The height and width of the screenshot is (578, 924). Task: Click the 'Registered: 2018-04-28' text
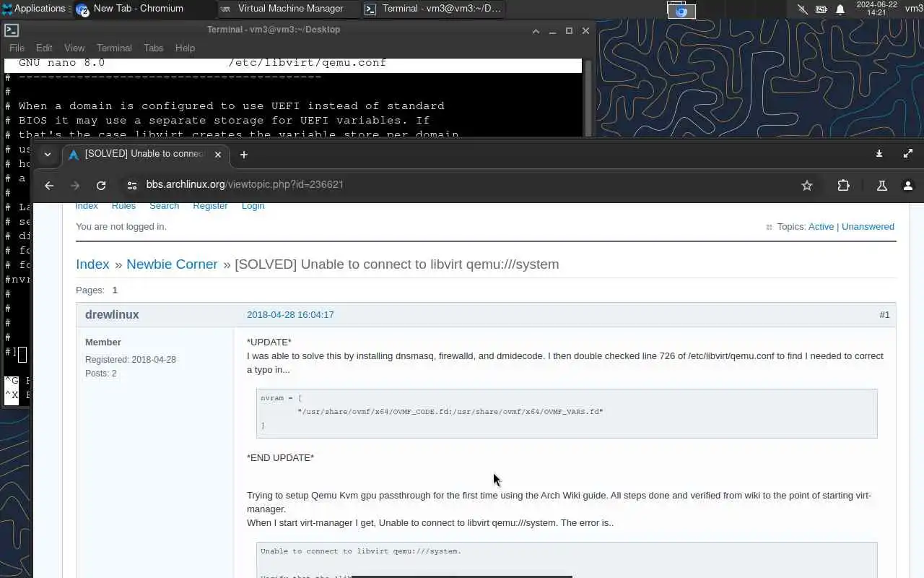coord(131,360)
